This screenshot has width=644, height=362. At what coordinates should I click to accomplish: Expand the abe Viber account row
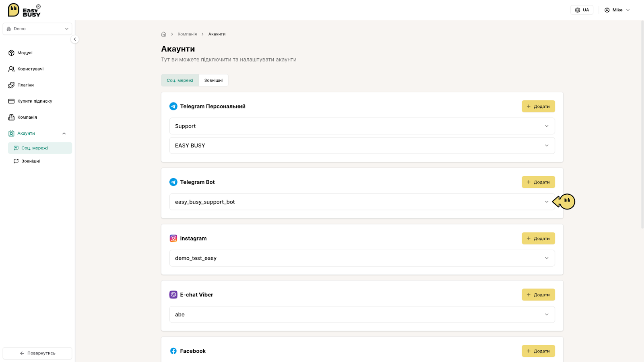(x=362, y=315)
